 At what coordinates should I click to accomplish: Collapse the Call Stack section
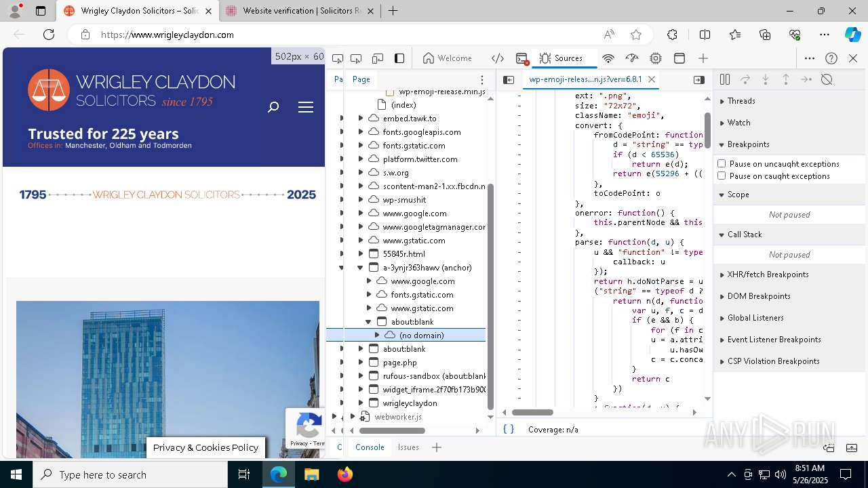tap(791, 235)
